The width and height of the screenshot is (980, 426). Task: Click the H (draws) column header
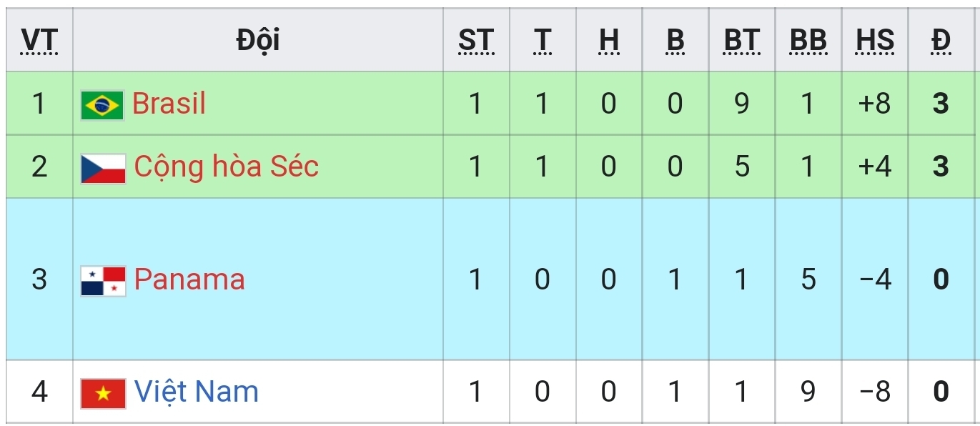[608, 41]
